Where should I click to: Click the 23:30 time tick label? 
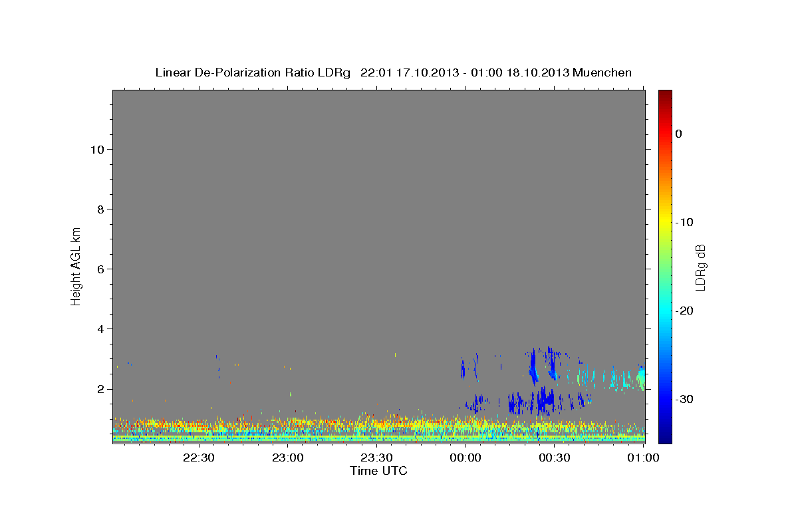pyautogui.click(x=376, y=458)
